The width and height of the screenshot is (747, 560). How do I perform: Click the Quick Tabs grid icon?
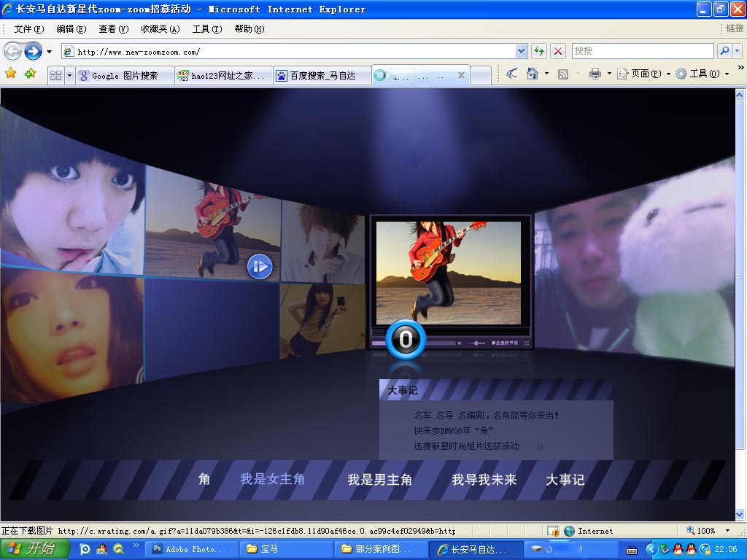(55, 75)
